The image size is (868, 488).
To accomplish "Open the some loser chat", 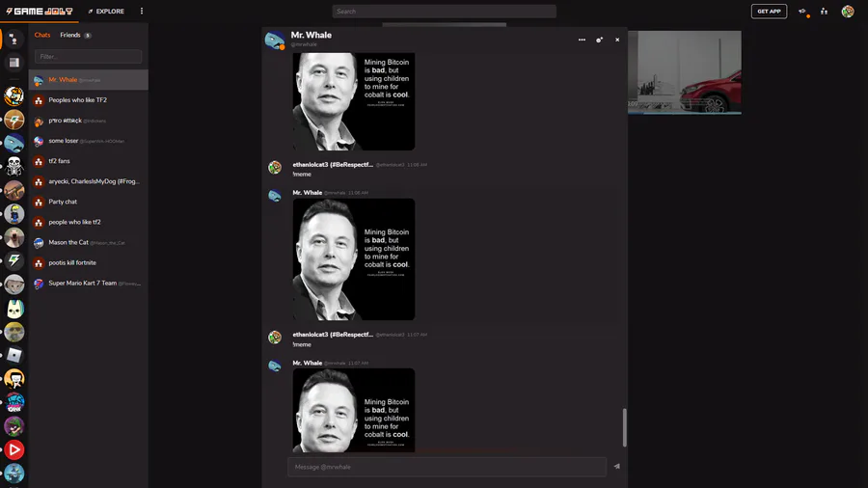I will pyautogui.click(x=89, y=141).
